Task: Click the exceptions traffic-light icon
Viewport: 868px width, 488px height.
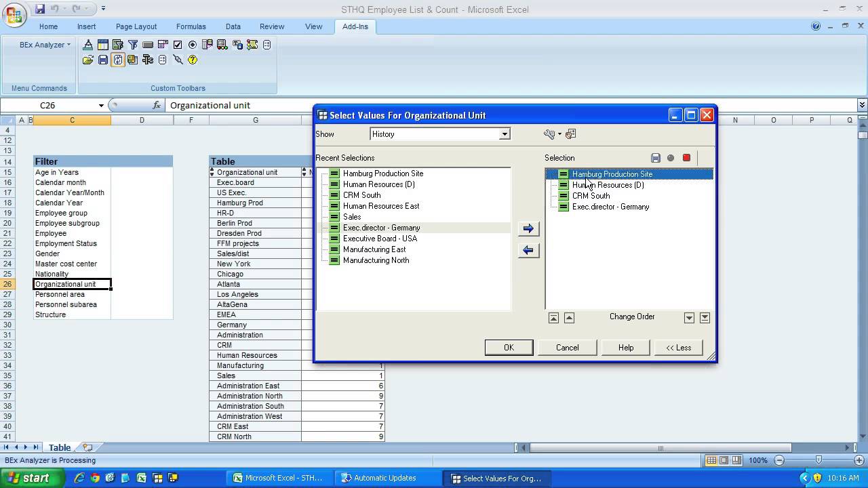Action: tap(222, 45)
